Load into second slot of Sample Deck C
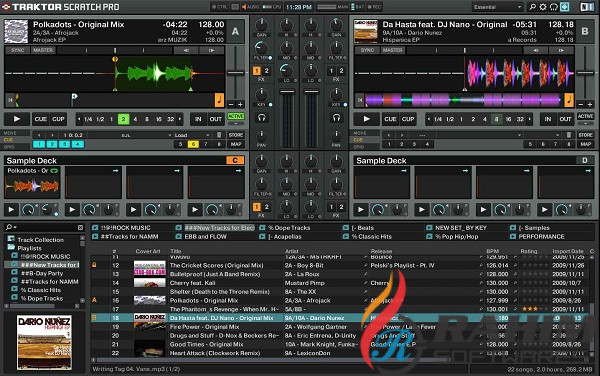The image size is (600, 376). (116, 171)
